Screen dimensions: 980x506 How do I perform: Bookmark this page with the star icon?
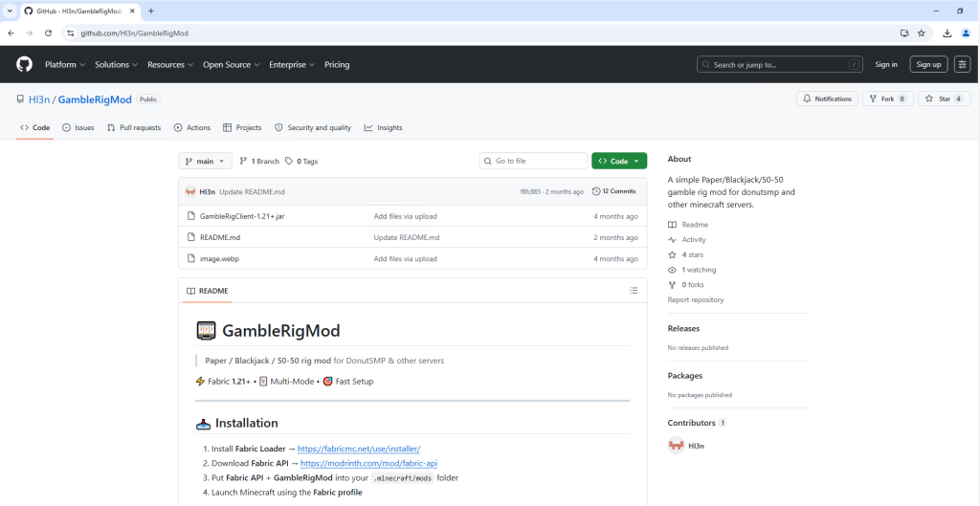point(922,33)
